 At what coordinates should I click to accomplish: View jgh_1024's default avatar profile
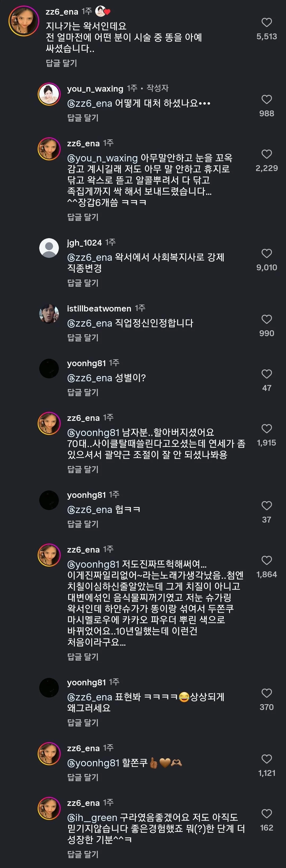49,248
